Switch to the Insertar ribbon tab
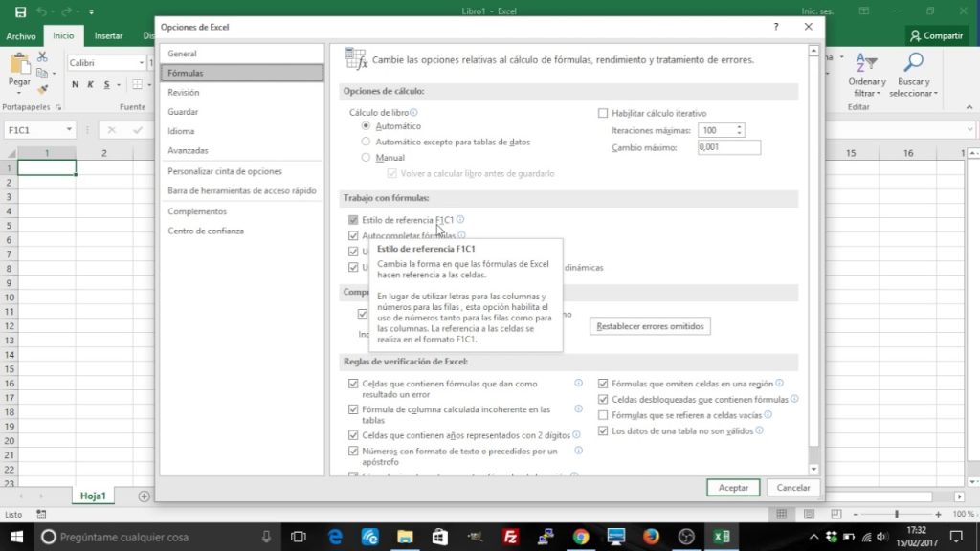The height and width of the screenshot is (551, 980). coord(108,35)
